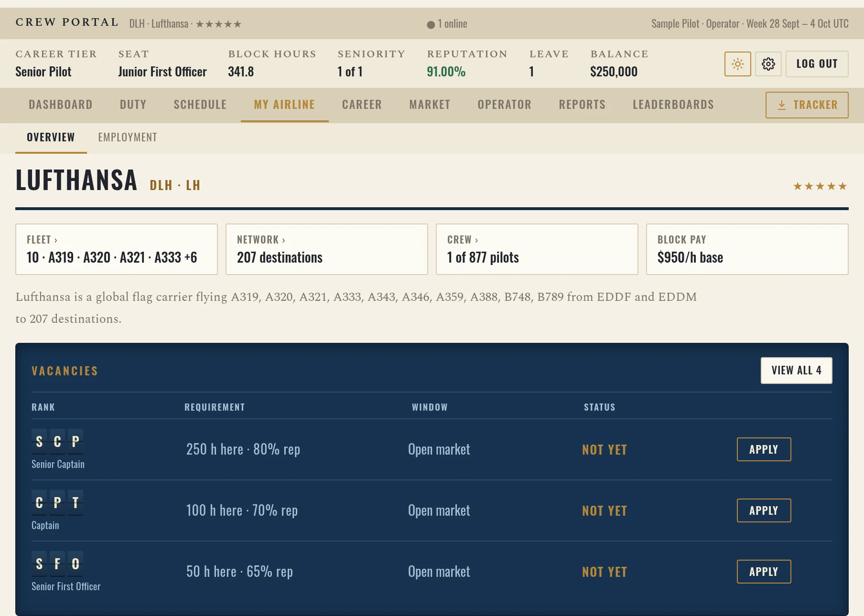Apply for the Senior First Officer vacancy
This screenshot has height=616, width=864.
(764, 572)
